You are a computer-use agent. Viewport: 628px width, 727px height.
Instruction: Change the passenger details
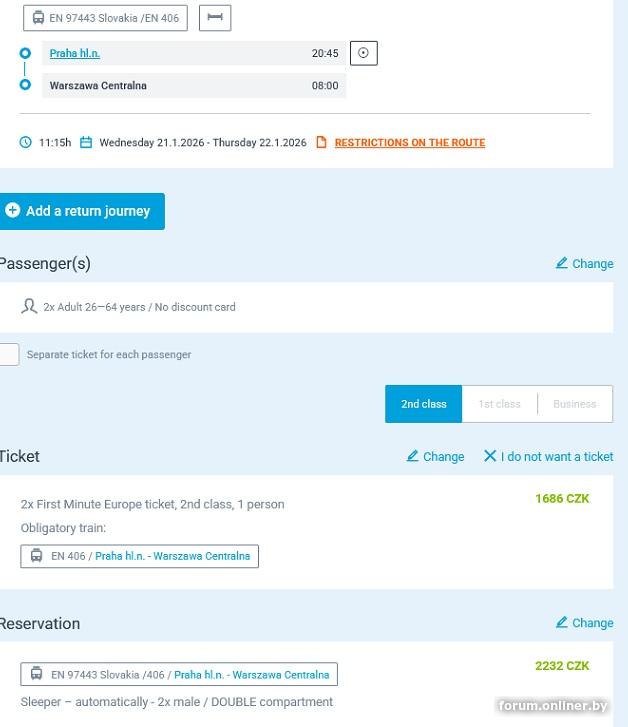pyautogui.click(x=584, y=263)
